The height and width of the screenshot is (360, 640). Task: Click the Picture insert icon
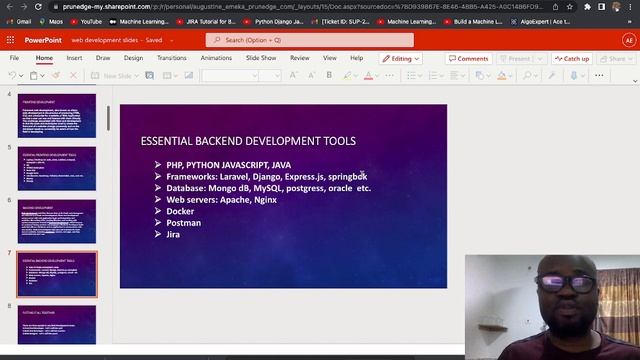click(189, 76)
